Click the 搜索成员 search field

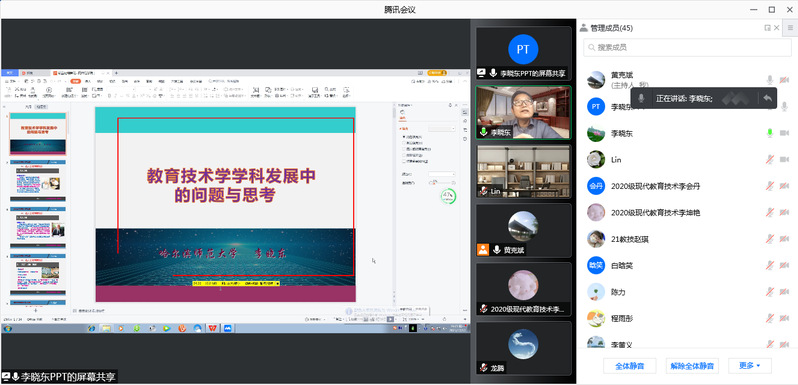point(687,47)
